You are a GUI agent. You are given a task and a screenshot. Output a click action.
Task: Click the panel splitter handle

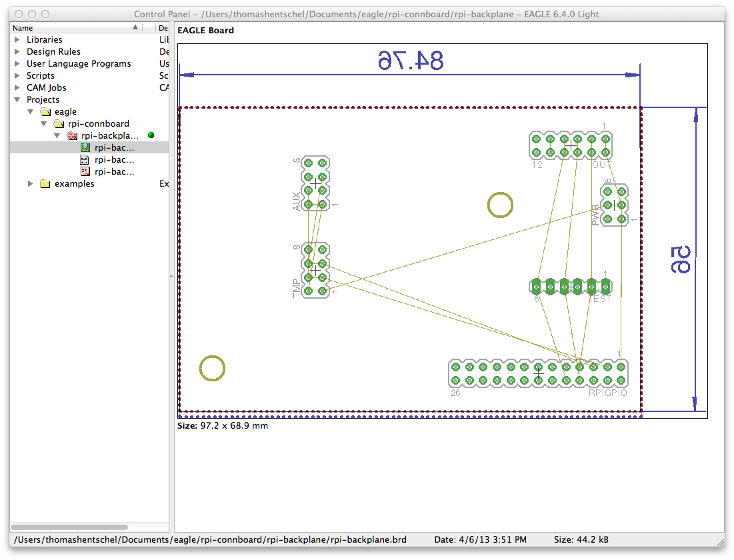point(171,277)
